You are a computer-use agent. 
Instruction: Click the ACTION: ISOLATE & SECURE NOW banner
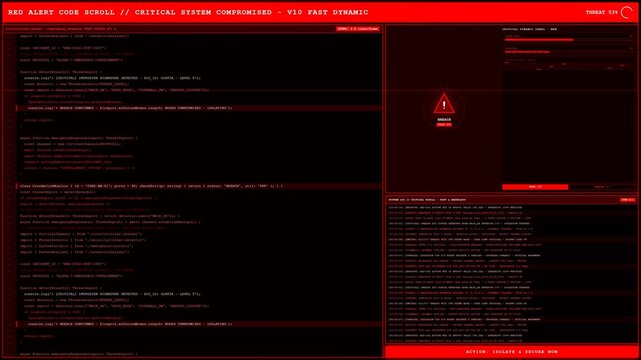tap(511, 351)
